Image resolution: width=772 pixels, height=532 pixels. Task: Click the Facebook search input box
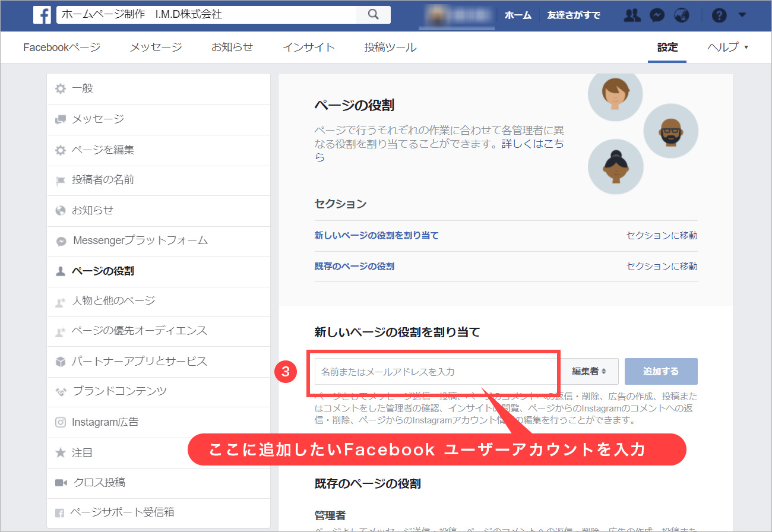click(207, 15)
